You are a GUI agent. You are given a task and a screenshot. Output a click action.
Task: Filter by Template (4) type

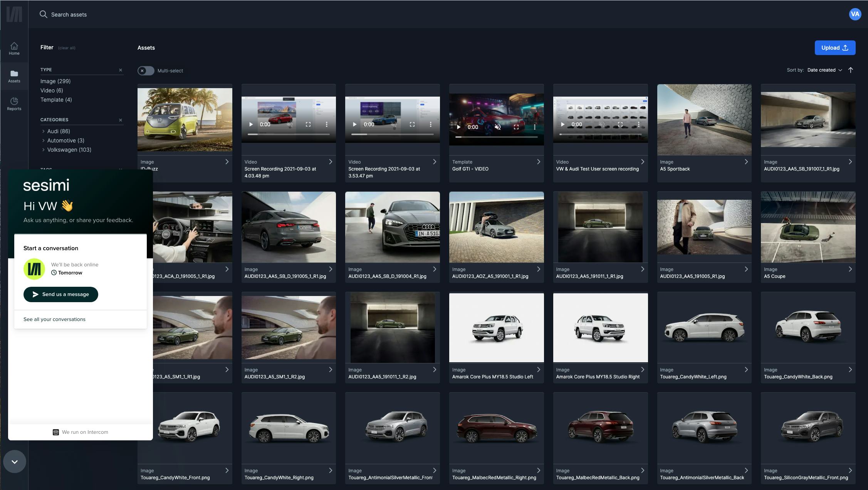click(56, 100)
